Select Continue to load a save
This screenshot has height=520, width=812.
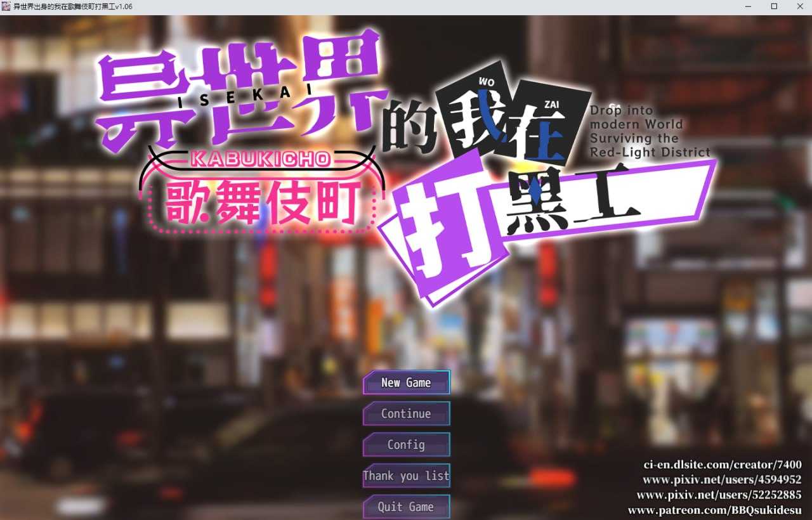pos(406,413)
